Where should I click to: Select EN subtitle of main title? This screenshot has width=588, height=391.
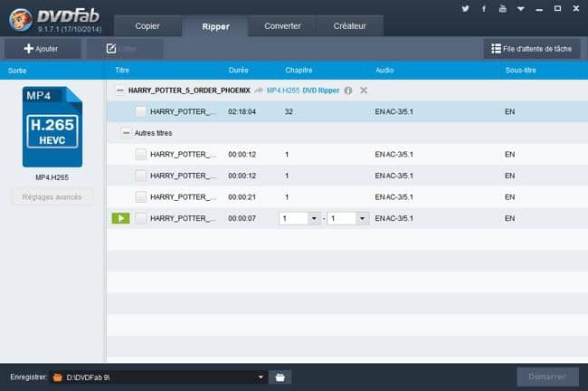(509, 111)
